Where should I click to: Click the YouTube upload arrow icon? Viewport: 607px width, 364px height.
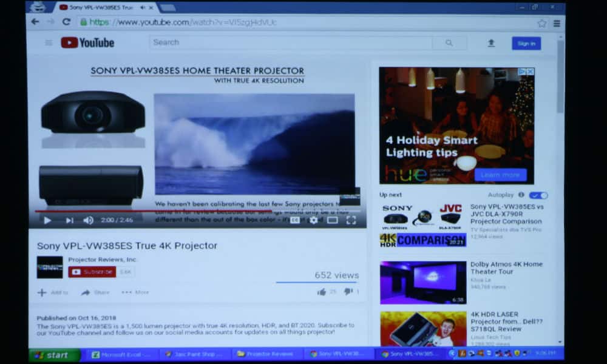(491, 43)
